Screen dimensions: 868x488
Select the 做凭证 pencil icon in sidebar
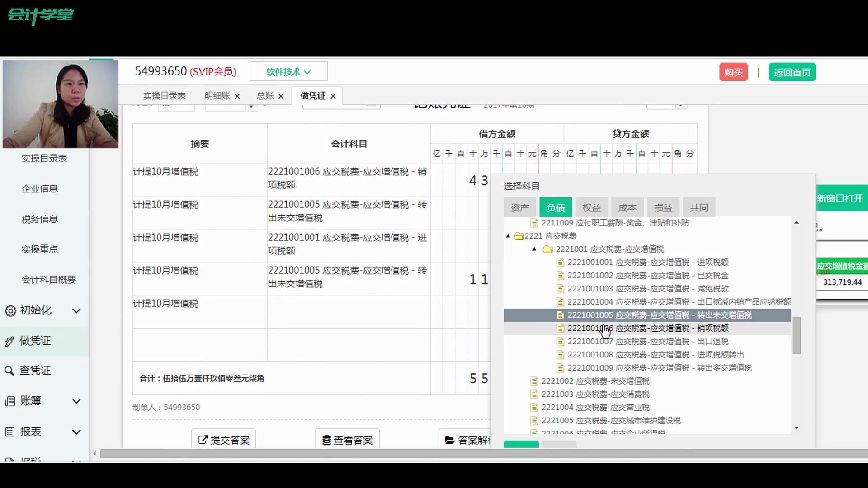(x=10, y=341)
